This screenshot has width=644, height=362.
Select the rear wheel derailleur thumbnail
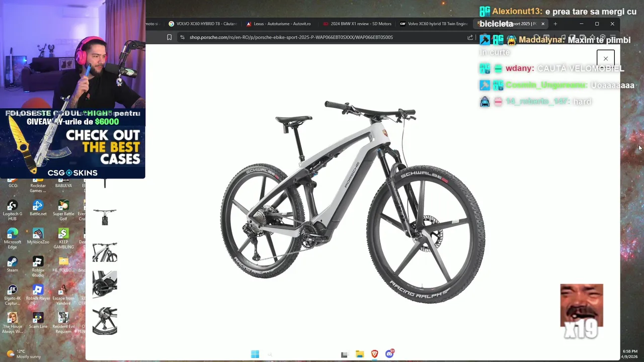tap(105, 321)
